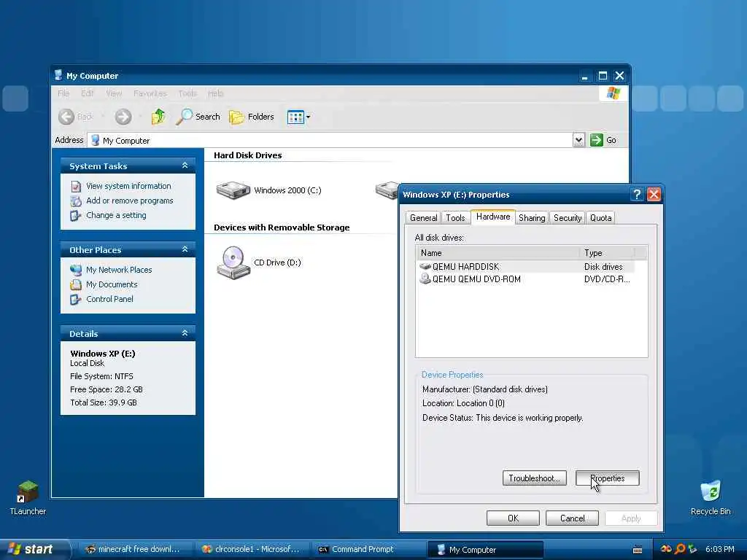Switch to the General tab
This screenshot has height=560, width=747.
point(423,217)
